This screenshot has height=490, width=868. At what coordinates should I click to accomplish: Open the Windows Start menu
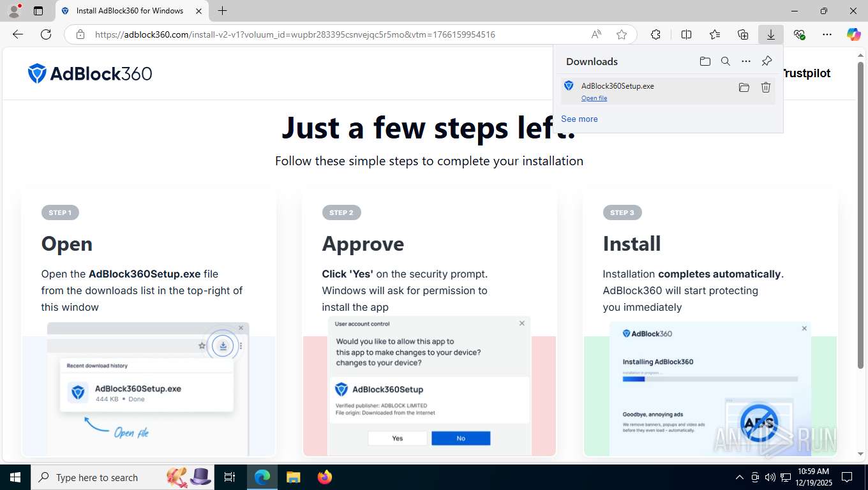coord(15,477)
